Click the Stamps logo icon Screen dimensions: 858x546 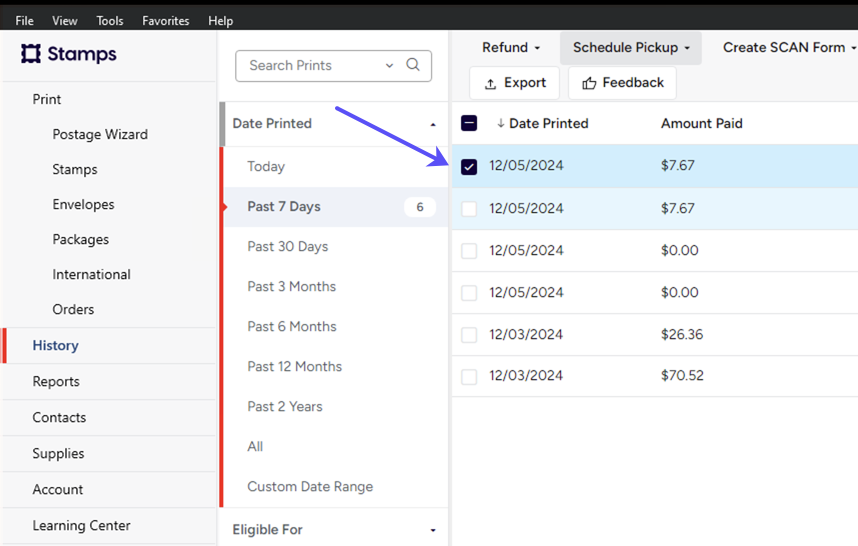point(31,54)
